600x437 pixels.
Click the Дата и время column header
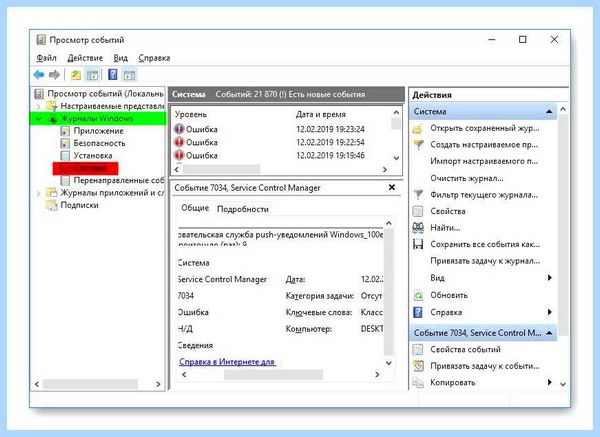(321, 114)
